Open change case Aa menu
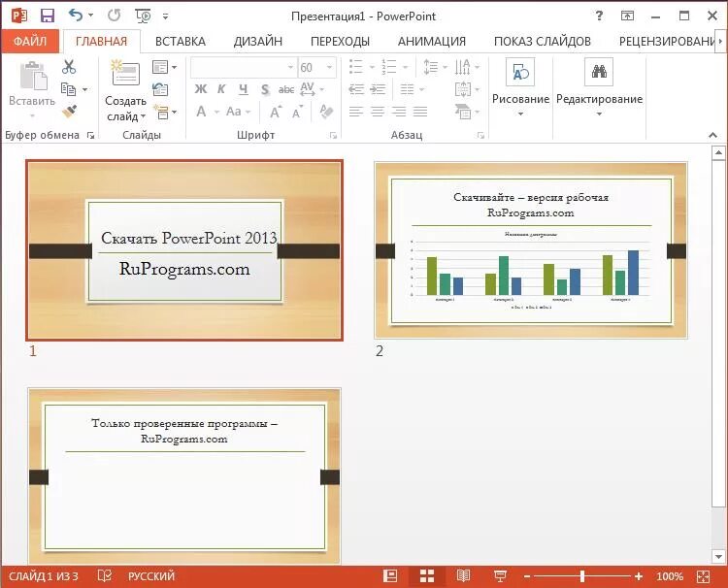 [x=238, y=112]
